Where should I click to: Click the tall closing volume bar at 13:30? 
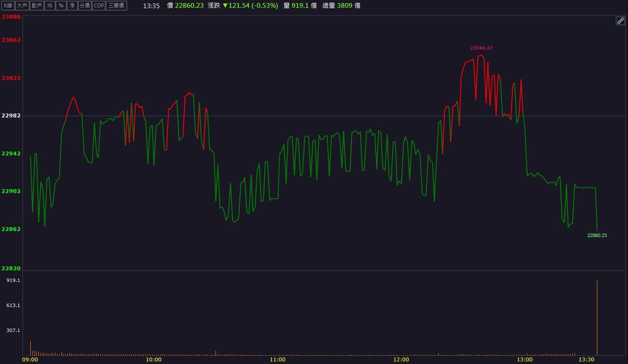tap(597, 318)
